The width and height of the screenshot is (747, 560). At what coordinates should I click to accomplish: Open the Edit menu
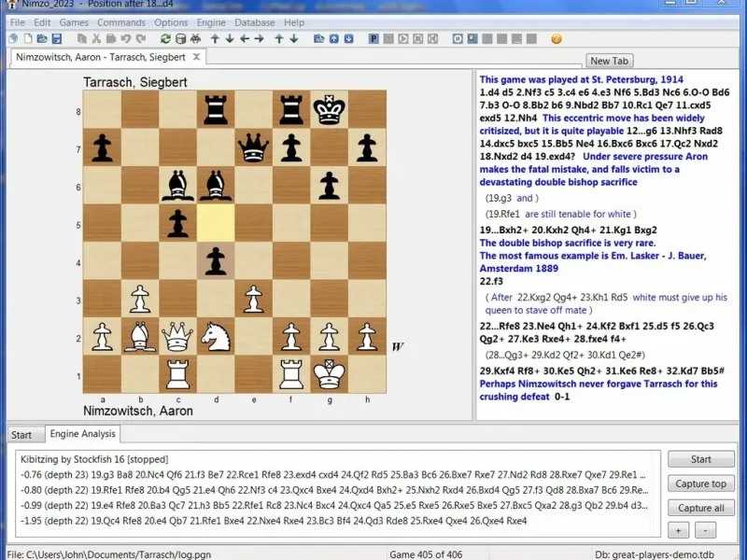pyautogui.click(x=42, y=22)
